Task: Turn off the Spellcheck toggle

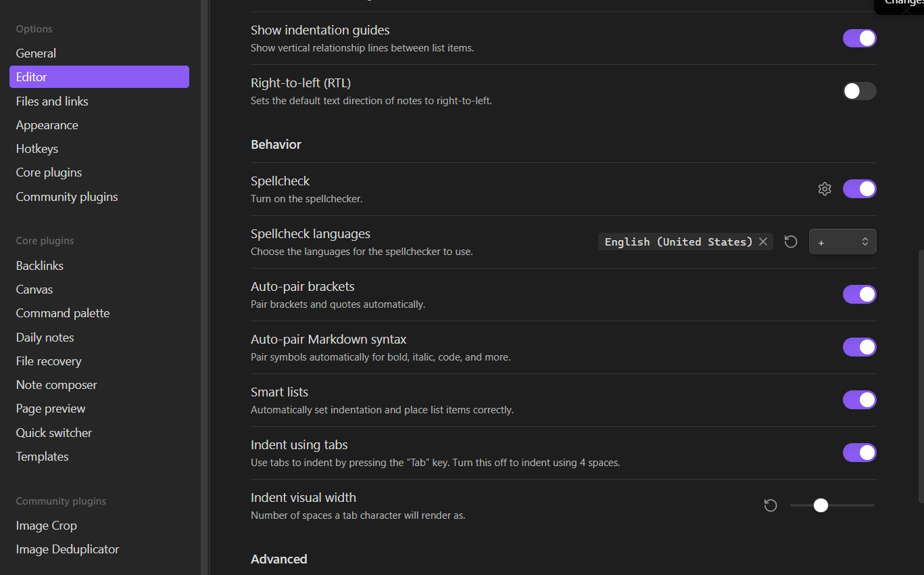Action: (860, 189)
